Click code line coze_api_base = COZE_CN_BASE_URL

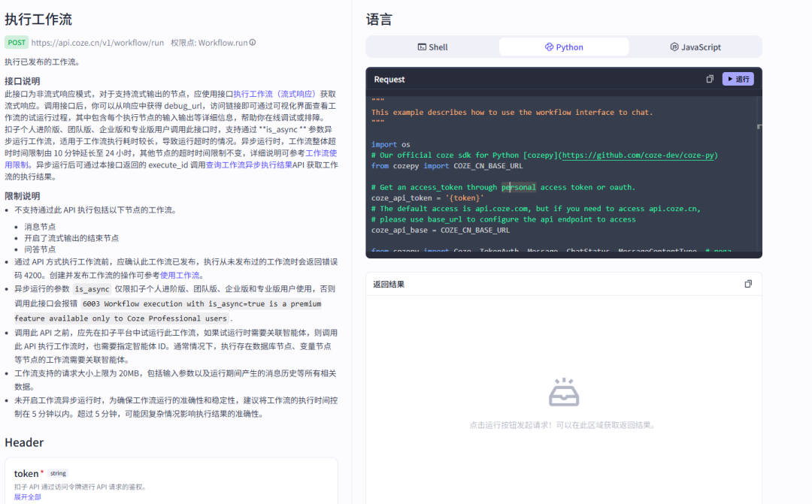(x=440, y=231)
